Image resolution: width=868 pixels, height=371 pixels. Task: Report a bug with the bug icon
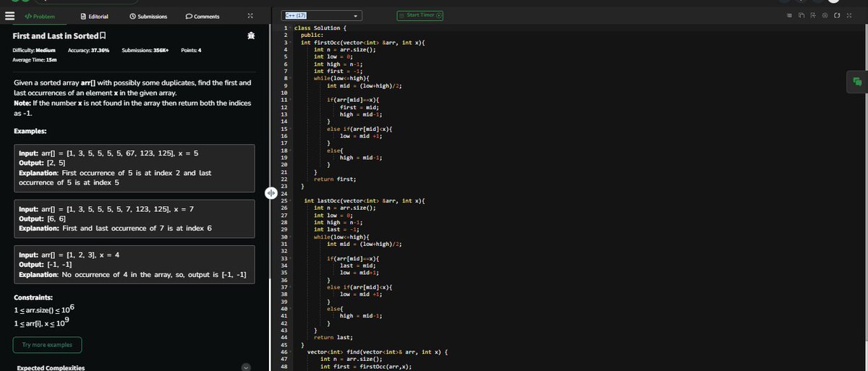(250, 36)
